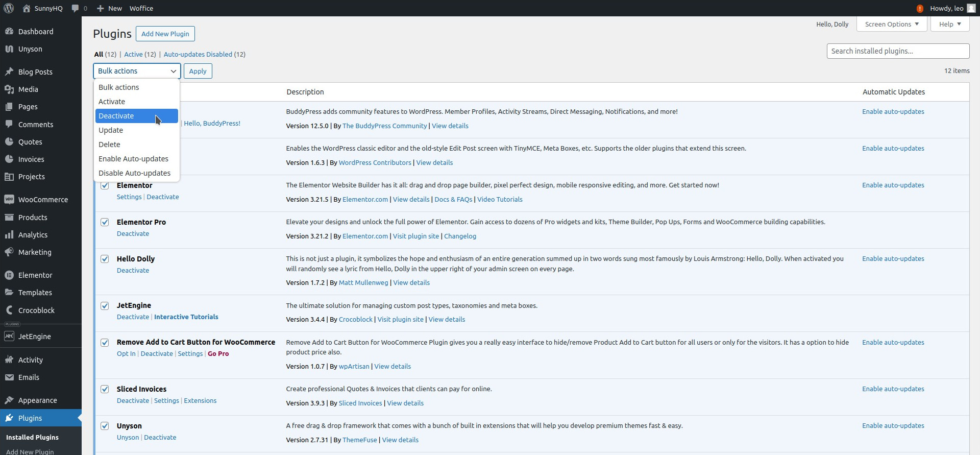Uncheck the Hello Dolly plugin checkbox
This screenshot has width=980, height=455.
click(105, 259)
